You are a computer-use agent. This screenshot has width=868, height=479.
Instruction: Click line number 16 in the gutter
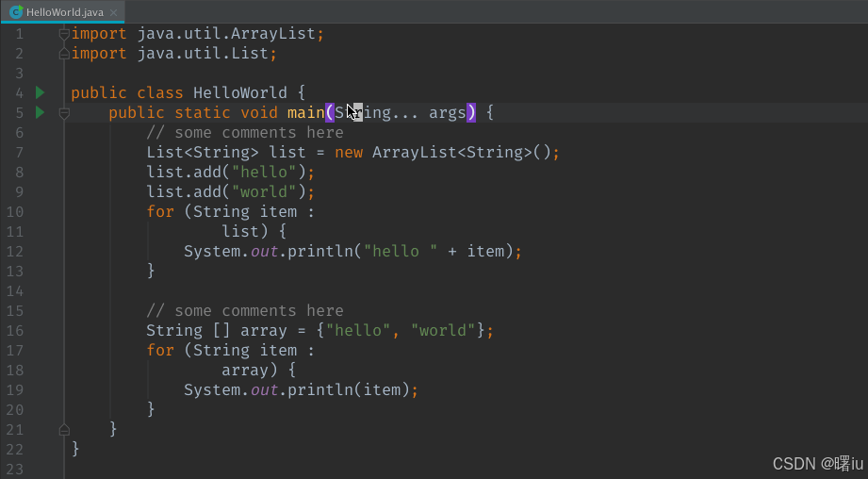(15, 330)
